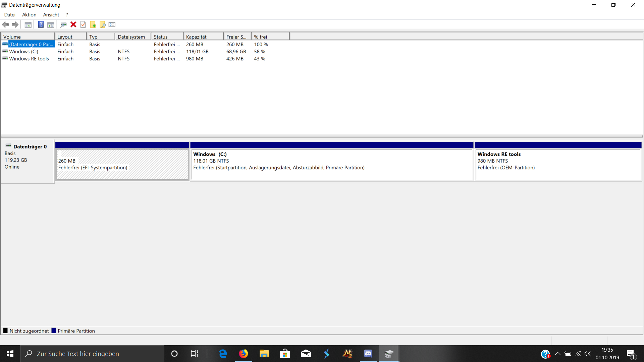Toggle the action pane toolbar icon
Screen dimensions: 644x362
[x=51, y=24]
